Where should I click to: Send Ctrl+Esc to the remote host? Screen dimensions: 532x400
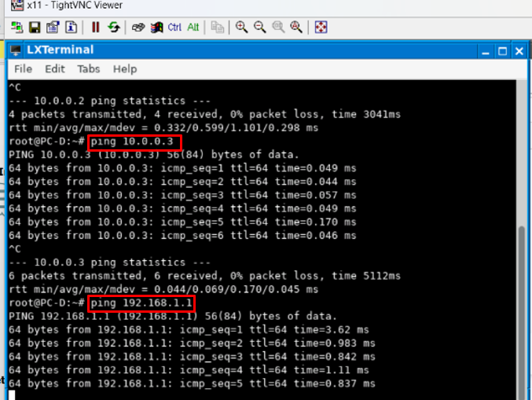point(156,28)
